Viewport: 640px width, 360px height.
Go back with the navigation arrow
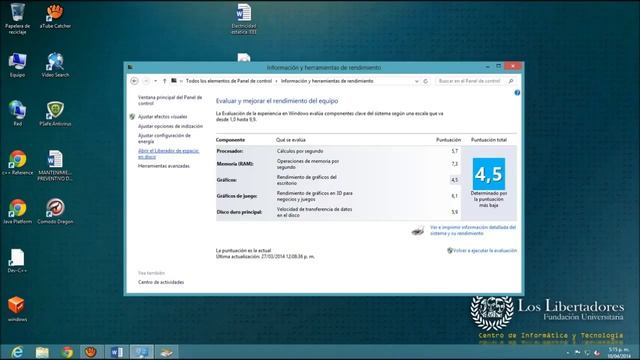[x=134, y=81]
